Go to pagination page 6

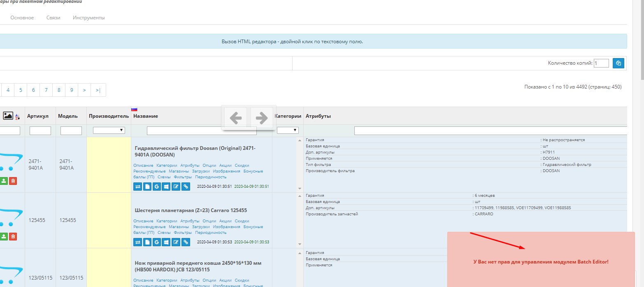tap(33, 90)
